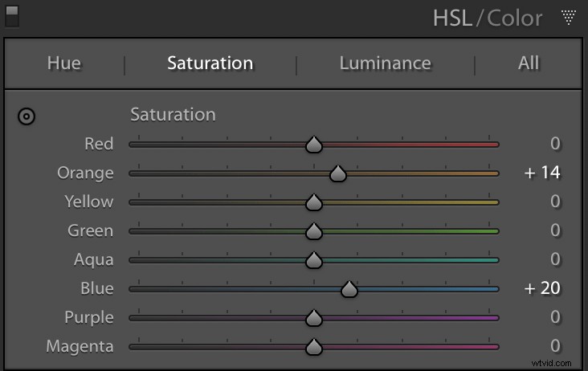588x371 pixels.
Task: Click the Magenta slider label
Action: (x=80, y=346)
